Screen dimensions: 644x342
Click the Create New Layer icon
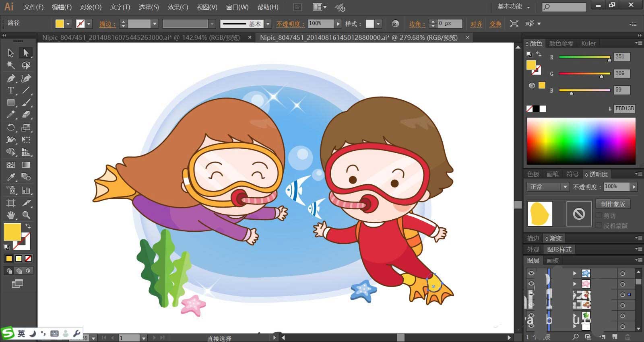point(615,337)
